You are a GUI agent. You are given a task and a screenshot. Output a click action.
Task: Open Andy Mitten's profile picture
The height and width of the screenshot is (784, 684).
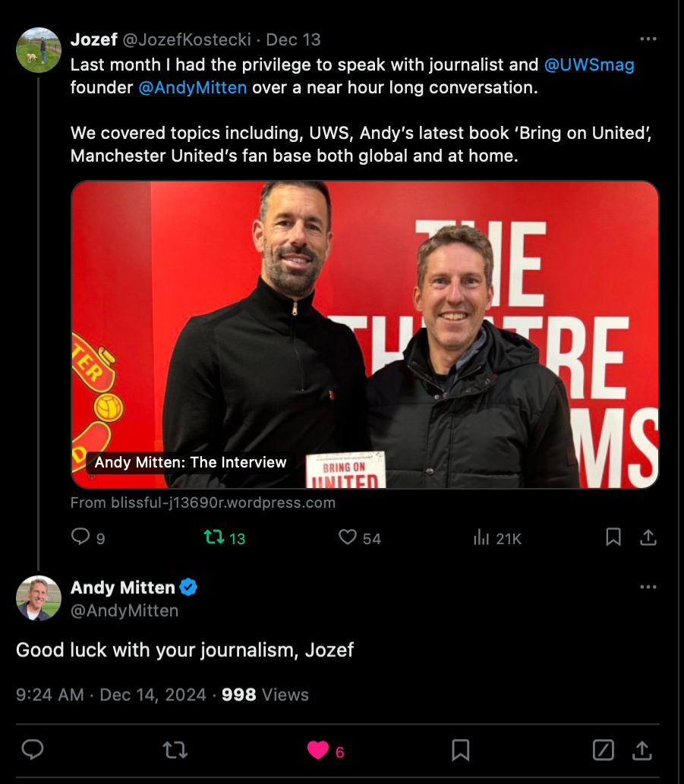[39, 598]
